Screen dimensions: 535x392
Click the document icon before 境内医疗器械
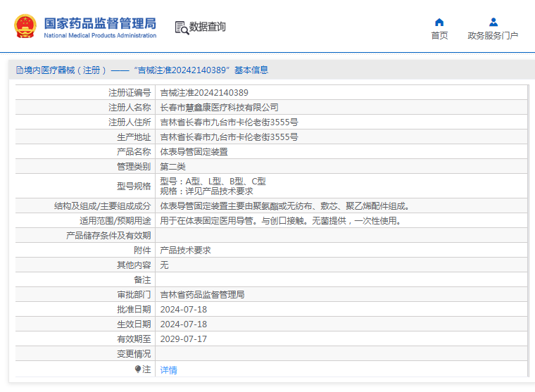pos(20,70)
